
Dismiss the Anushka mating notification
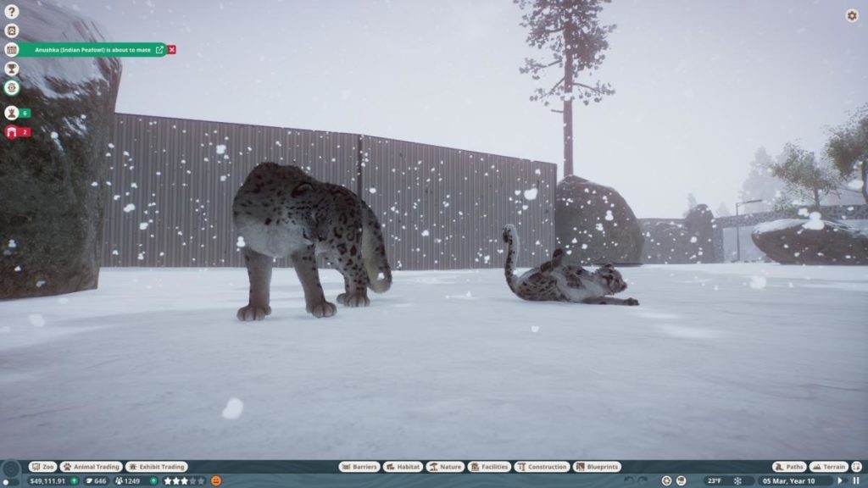[x=172, y=50]
